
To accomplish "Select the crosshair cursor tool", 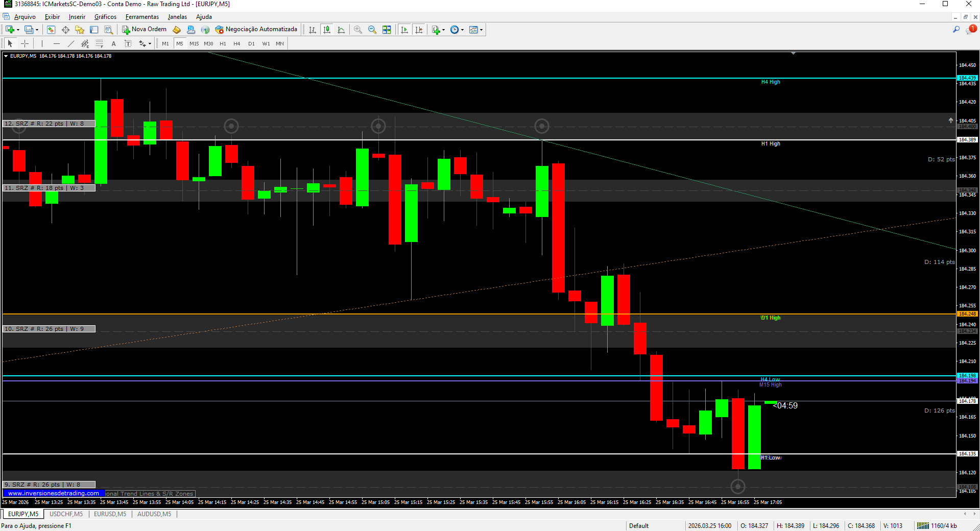I will pos(25,44).
